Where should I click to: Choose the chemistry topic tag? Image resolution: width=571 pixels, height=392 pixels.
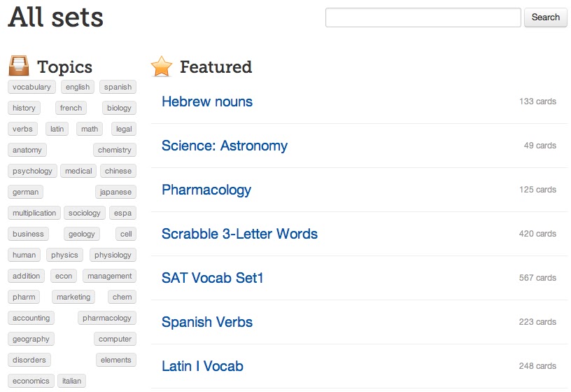[x=114, y=150]
